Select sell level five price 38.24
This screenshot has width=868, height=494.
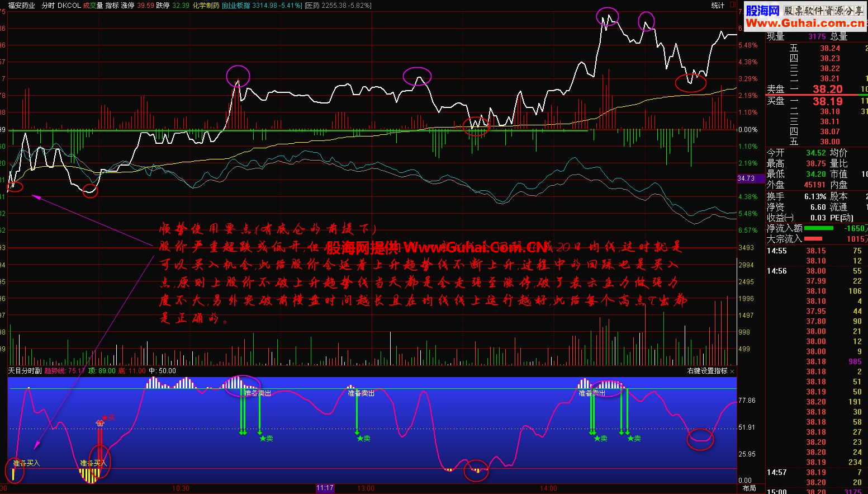point(830,49)
